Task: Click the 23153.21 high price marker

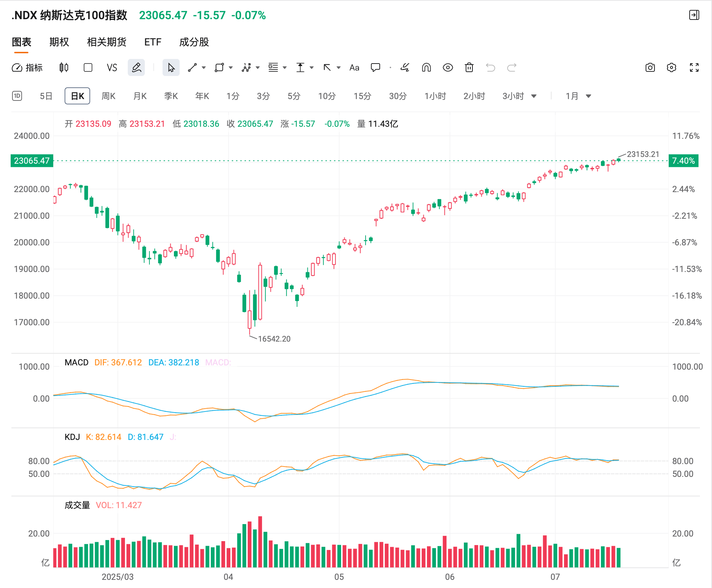Action: (x=643, y=154)
